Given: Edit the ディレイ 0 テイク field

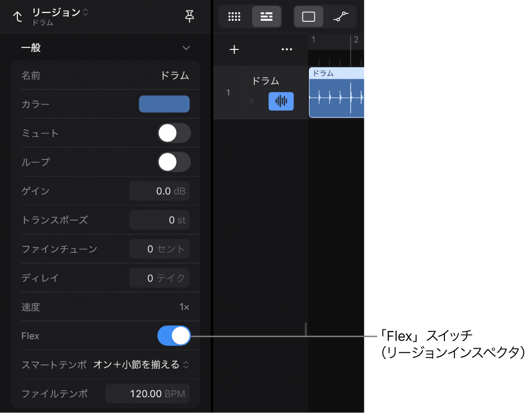Looking at the screenshot, I should tap(159, 278).
